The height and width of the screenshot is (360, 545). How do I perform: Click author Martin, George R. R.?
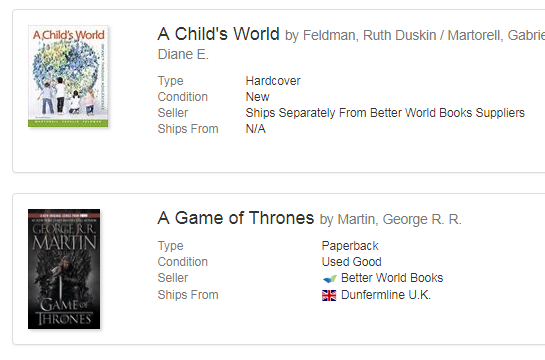(400, 220)
